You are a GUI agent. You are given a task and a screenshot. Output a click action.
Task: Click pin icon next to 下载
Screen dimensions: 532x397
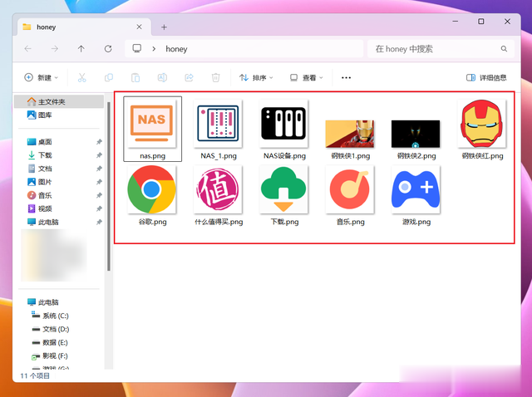pyautogui.click(x=99, y=155)
